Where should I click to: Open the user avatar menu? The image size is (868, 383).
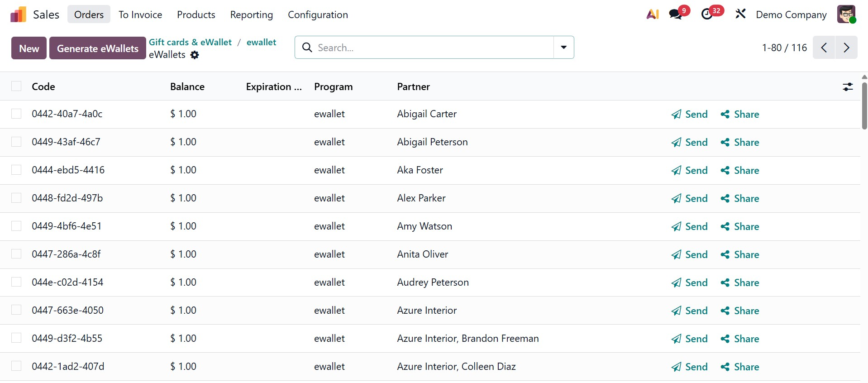tap(846, 14)
